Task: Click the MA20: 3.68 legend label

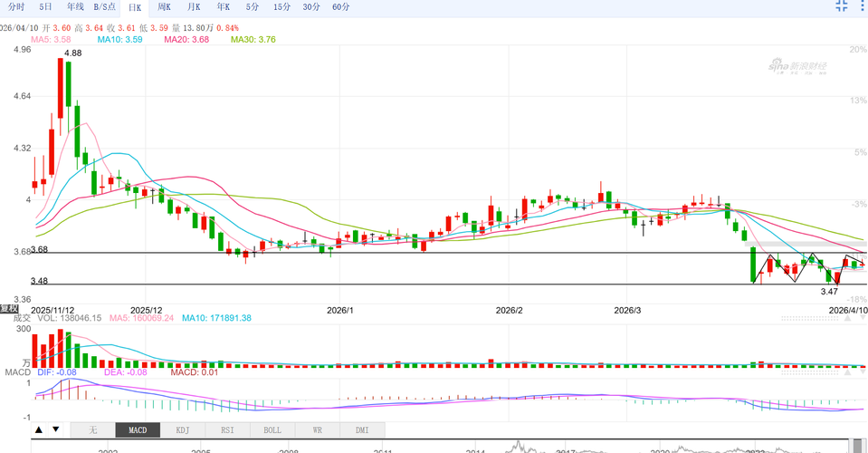Action: [x=186, y=39]
